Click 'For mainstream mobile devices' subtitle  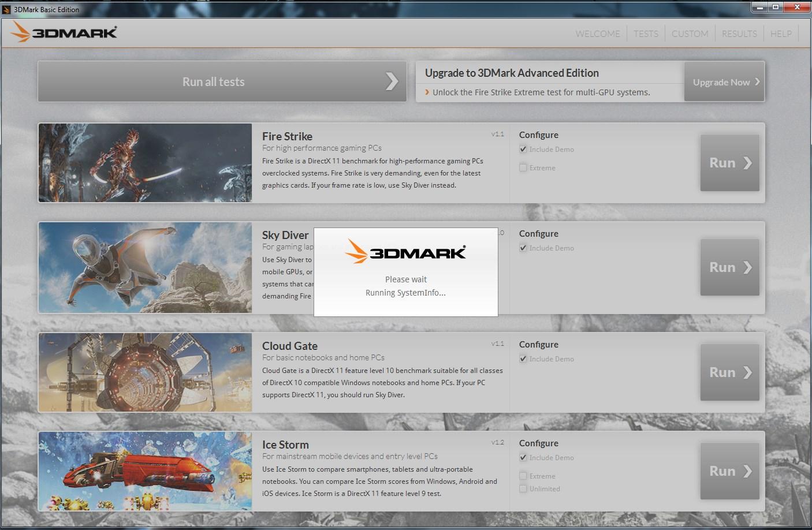(x=350, y=456)
